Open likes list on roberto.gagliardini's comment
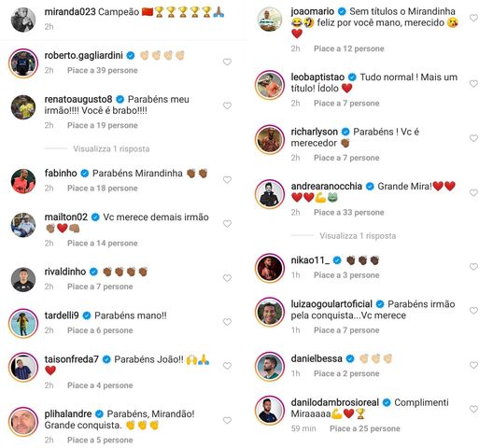This screenshot has height=448, width=493. tap(103, 70)
